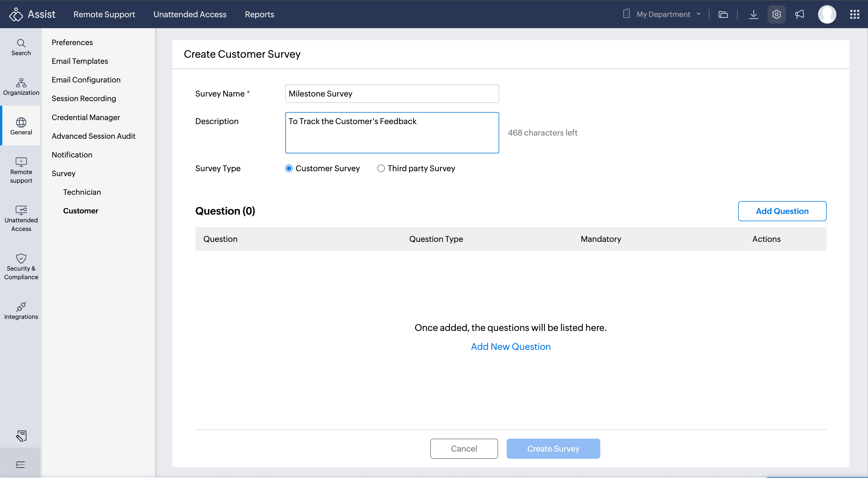Click the Add New Question link
The height and width of the screenshot is (478, 868).
coord(510,346)
